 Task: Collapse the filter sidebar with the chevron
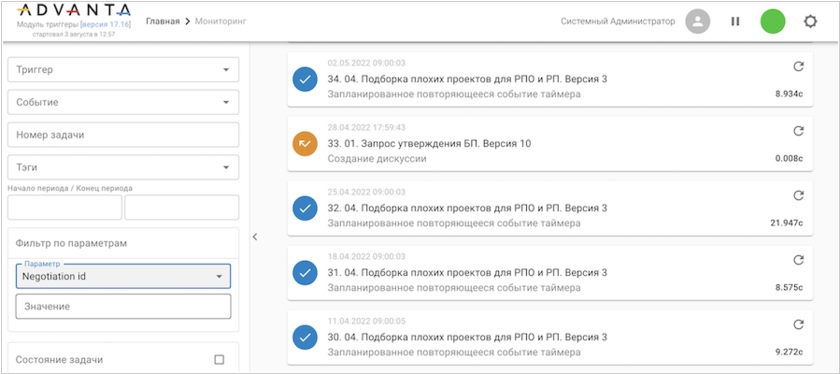coord(255,237)
